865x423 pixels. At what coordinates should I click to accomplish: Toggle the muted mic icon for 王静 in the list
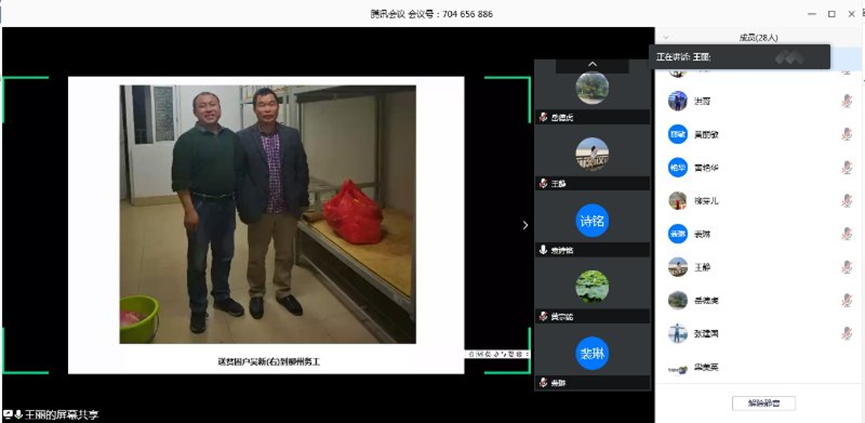click(x=846, y=267)
